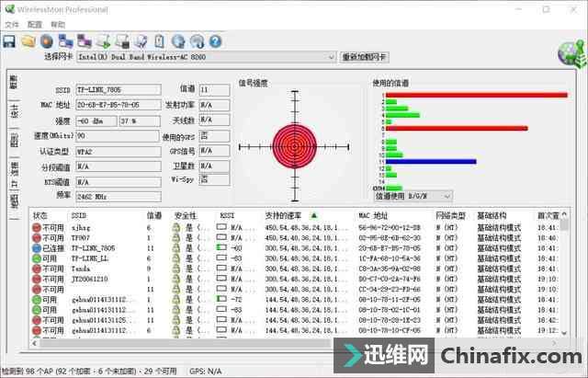Expand the network adapter selection dropdown

click(330, 57)
